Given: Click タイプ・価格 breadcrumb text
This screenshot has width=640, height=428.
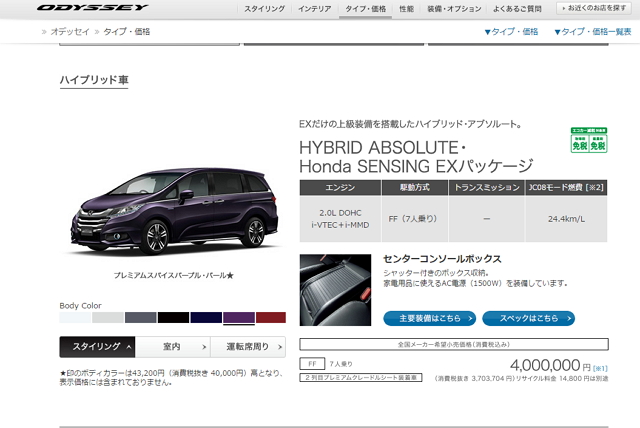Looking at the screenshot, I should tap(127, 31).
